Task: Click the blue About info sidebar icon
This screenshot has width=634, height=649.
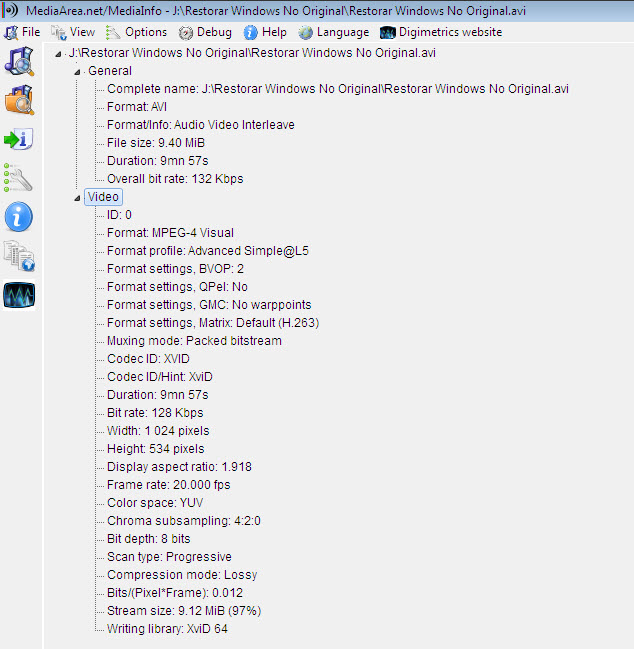Action: [19, 216]
